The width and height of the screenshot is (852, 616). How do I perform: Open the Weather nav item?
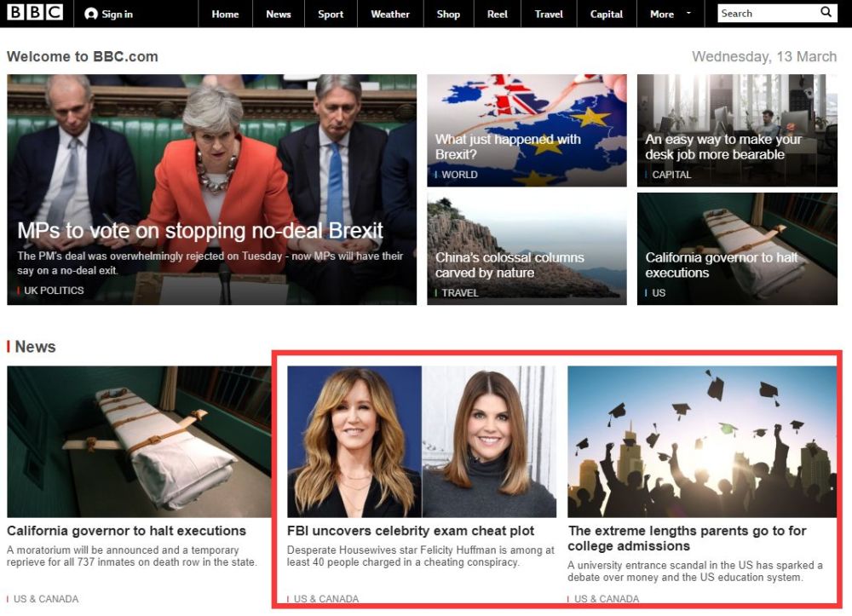coord(390,14)
